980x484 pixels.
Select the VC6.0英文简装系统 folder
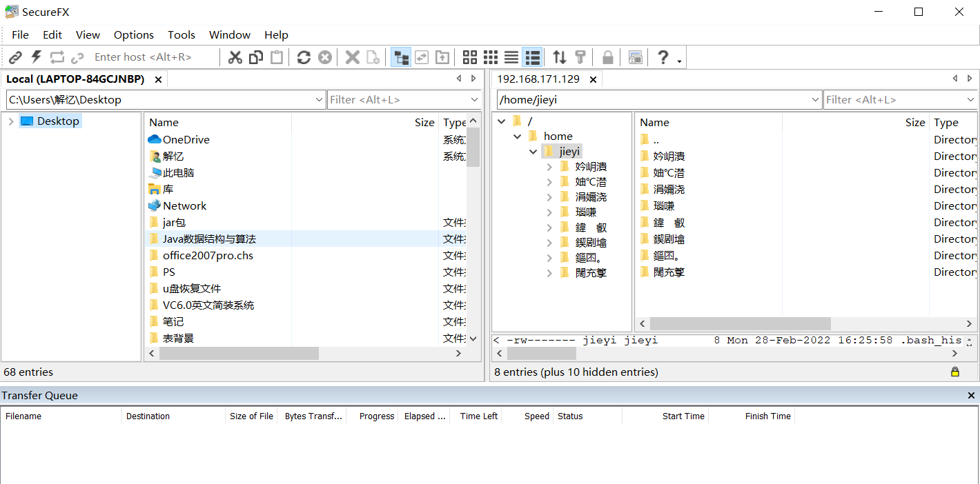point(208,305)
